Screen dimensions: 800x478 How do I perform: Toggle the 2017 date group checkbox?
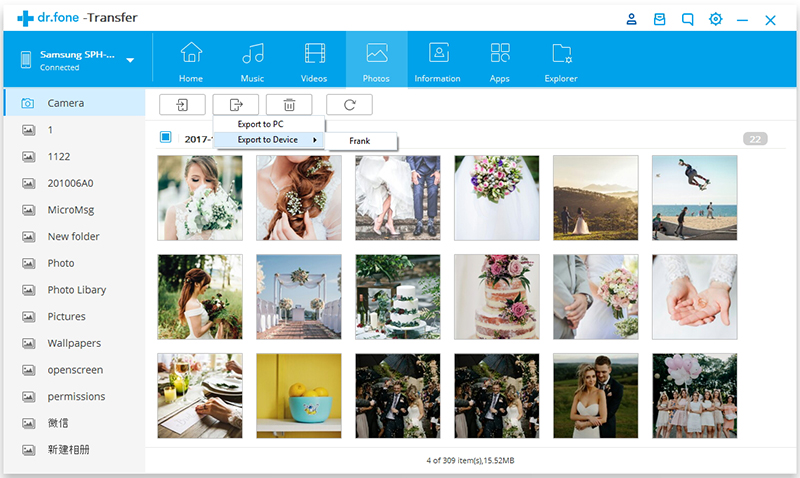[x=165, y=137]
